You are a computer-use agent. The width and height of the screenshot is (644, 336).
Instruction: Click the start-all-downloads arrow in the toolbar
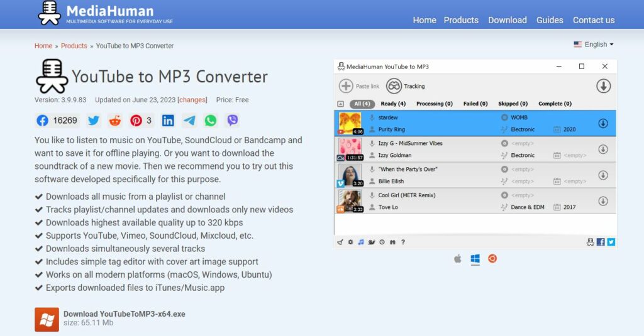pos(603,86)
